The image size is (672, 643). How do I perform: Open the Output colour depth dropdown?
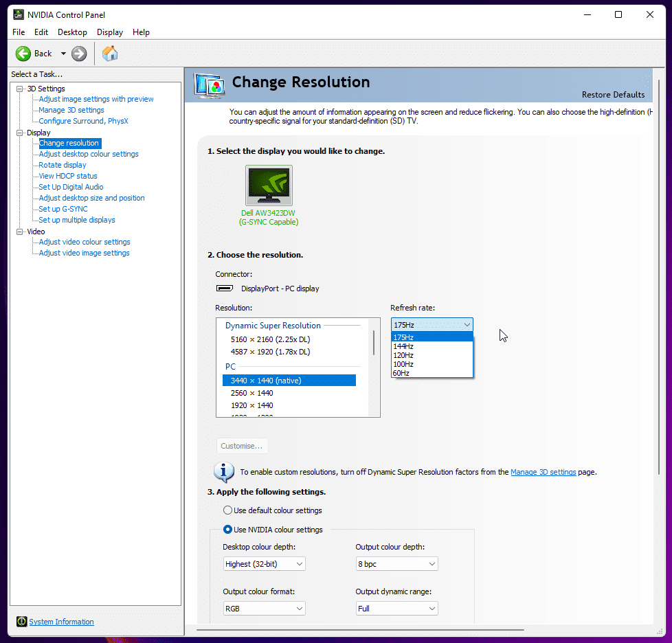pyautogui.click(x=397, y=564)
